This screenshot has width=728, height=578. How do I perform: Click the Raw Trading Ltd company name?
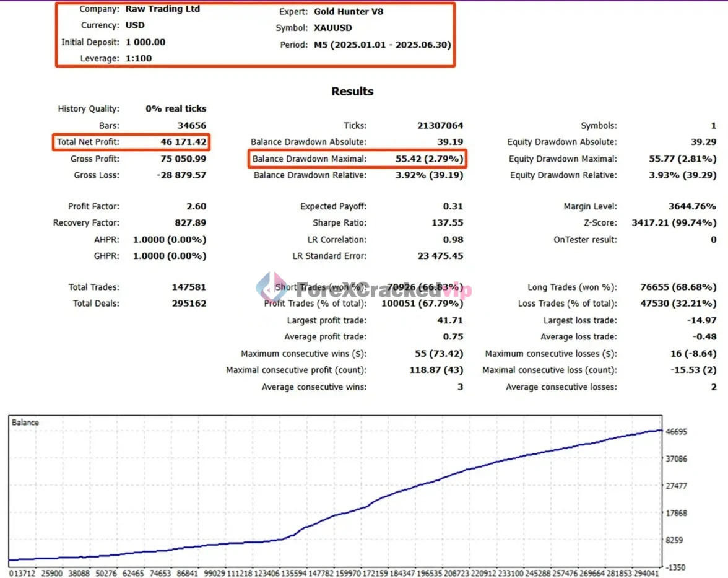coord(163,9)
